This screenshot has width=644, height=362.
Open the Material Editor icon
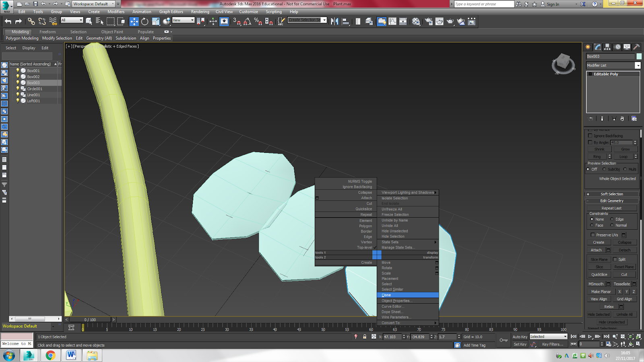(416, 21)
